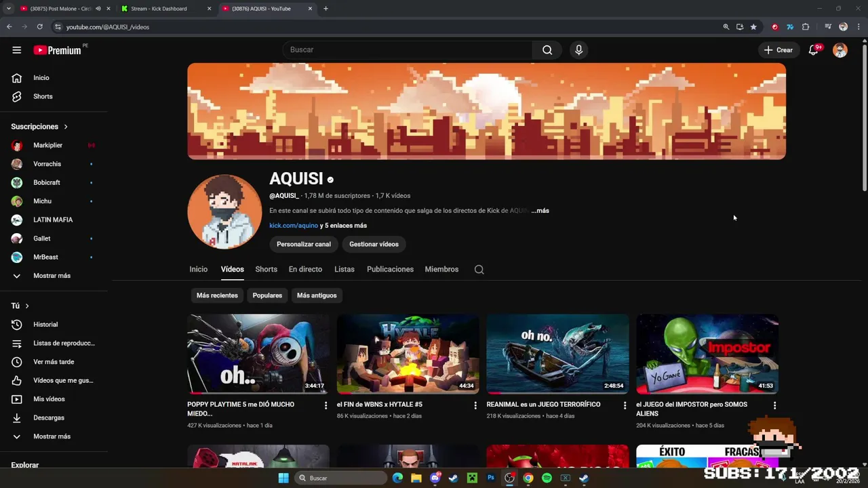Viewport: 868px width, 488px height.
Task: Open Chrome zoom indicator icon
Action: tap(726, 26)
